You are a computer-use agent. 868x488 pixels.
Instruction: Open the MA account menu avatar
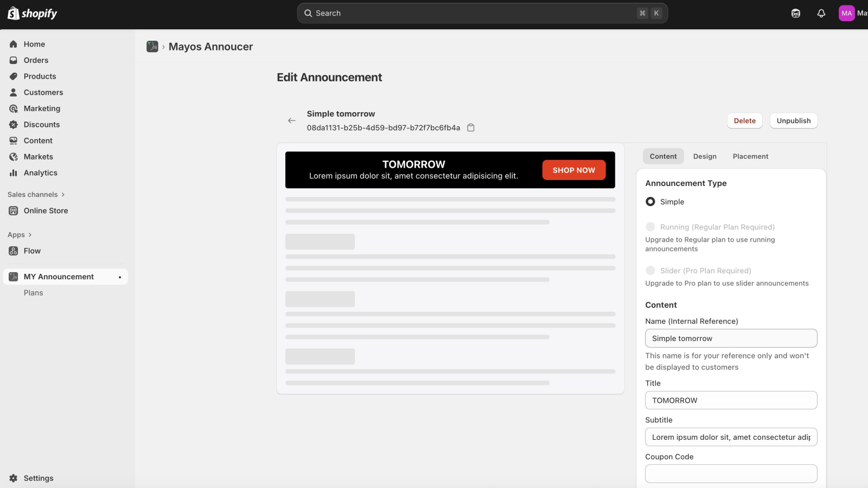point(846,14)
